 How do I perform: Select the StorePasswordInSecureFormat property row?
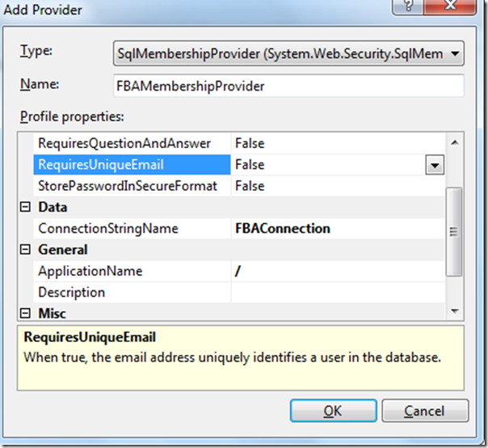128,186
